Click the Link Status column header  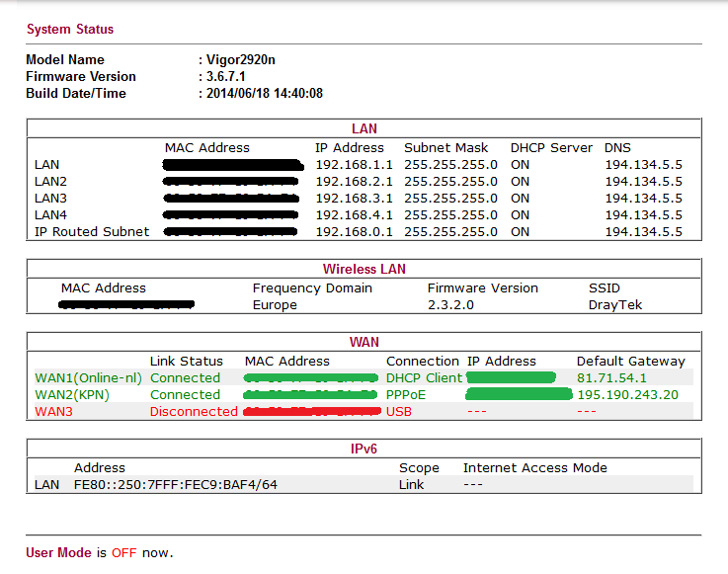[x=186, y=362]
